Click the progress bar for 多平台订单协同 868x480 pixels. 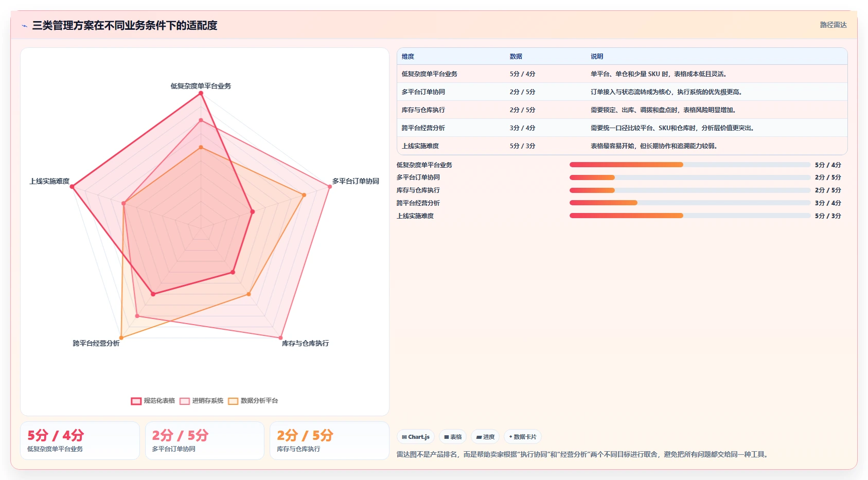tap(690, 177)
